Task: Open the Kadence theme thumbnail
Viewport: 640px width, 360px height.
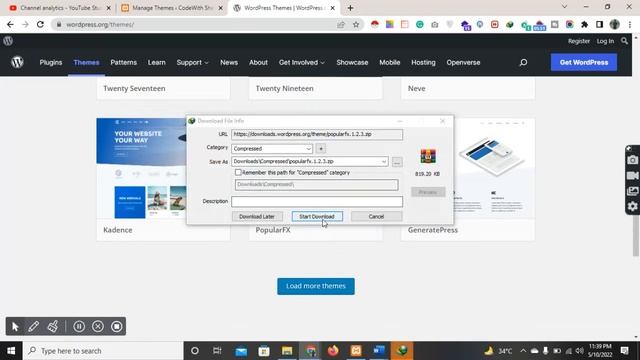Action: point(141,169)
